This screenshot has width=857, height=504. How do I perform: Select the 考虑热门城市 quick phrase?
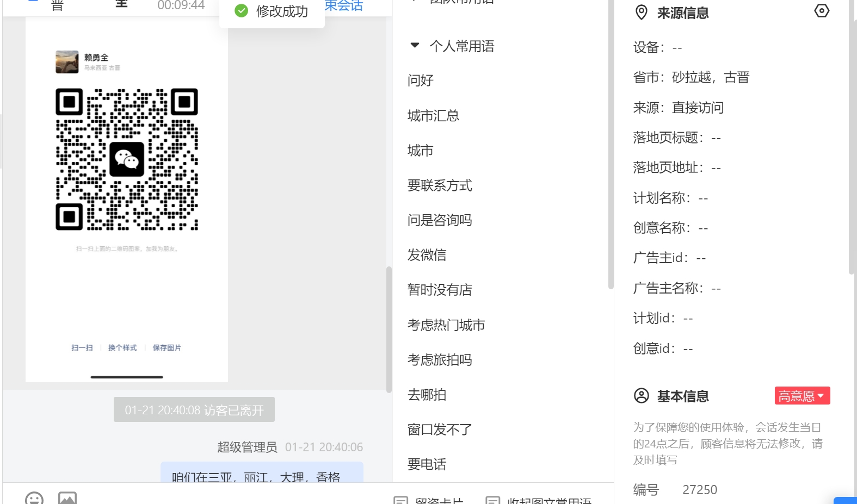click(446, 325)
